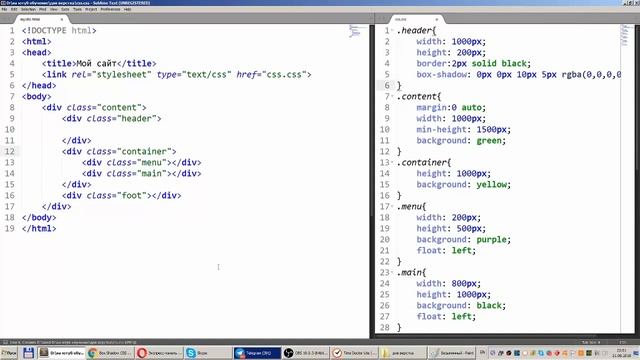Click the class="main" div line
This screenshot has width=640, height=360.
142,173
